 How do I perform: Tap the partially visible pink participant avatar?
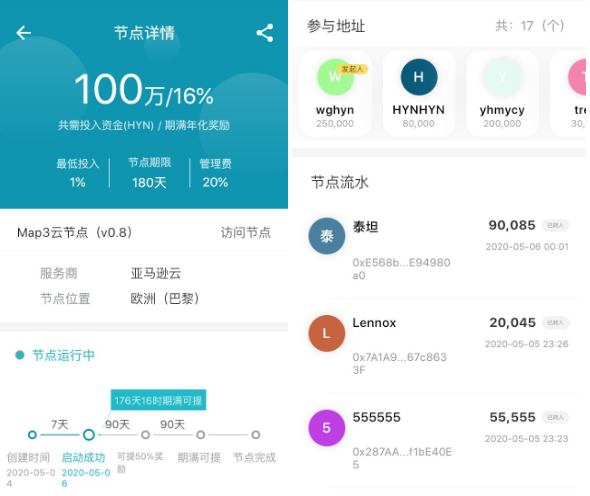[578, 77]
